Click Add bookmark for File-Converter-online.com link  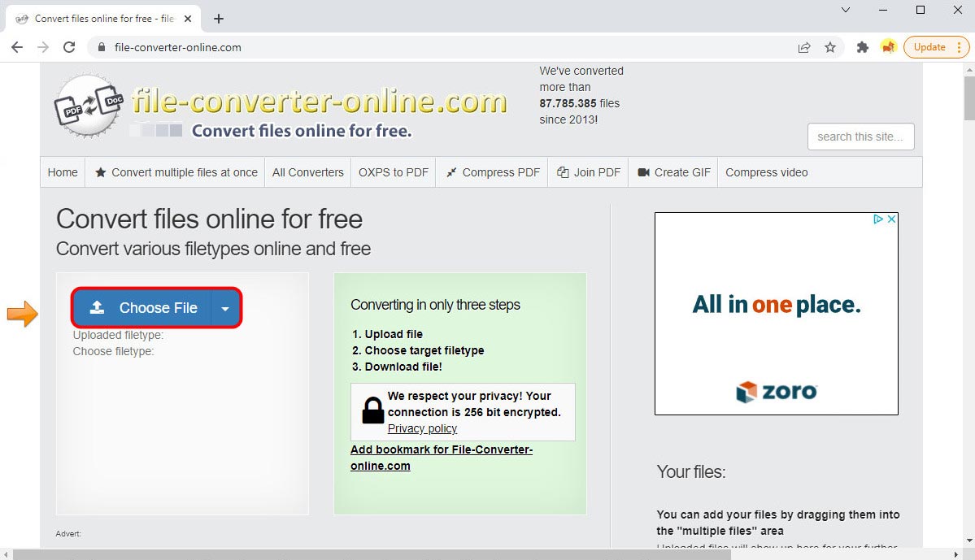(x=442, y=458)
